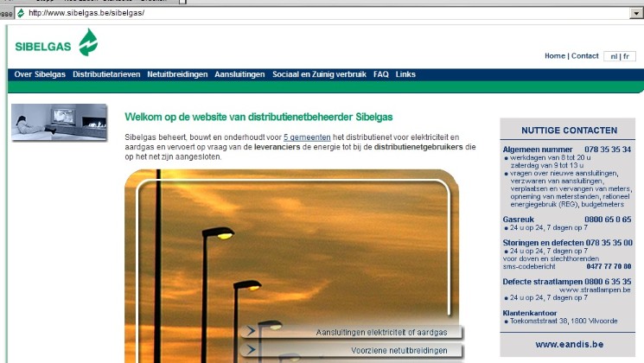
Task: Click the living room thumbnail image
Action: pyautogui.click(x=59, y=122)
